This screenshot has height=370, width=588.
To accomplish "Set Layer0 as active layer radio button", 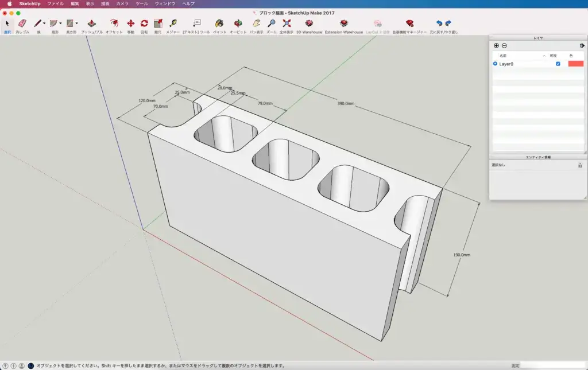I will pyautogui.click(x=495, y=64).
